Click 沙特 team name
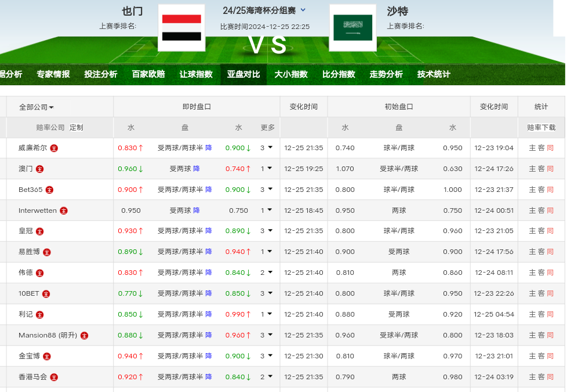The height and width of the screenshot is (392, 567). coord(397,11)
